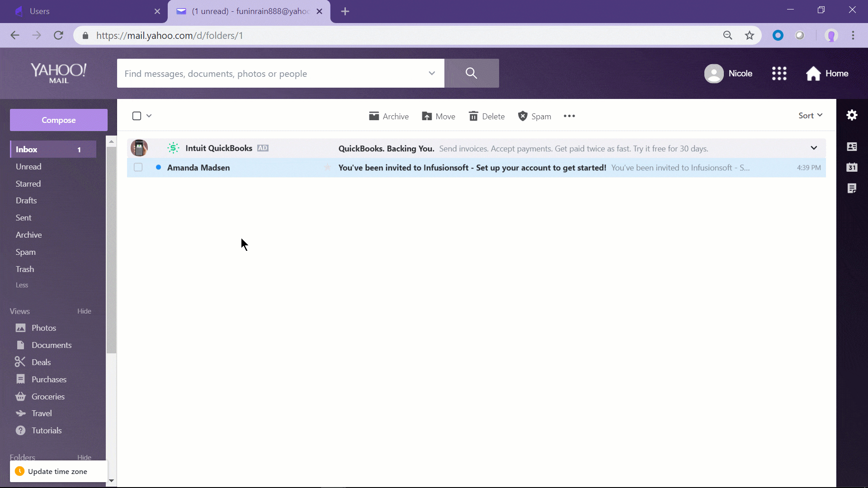Viewport: 868px width, 488px height.
Task: Open the Contacts panel icon
Action: click(852, 147)
